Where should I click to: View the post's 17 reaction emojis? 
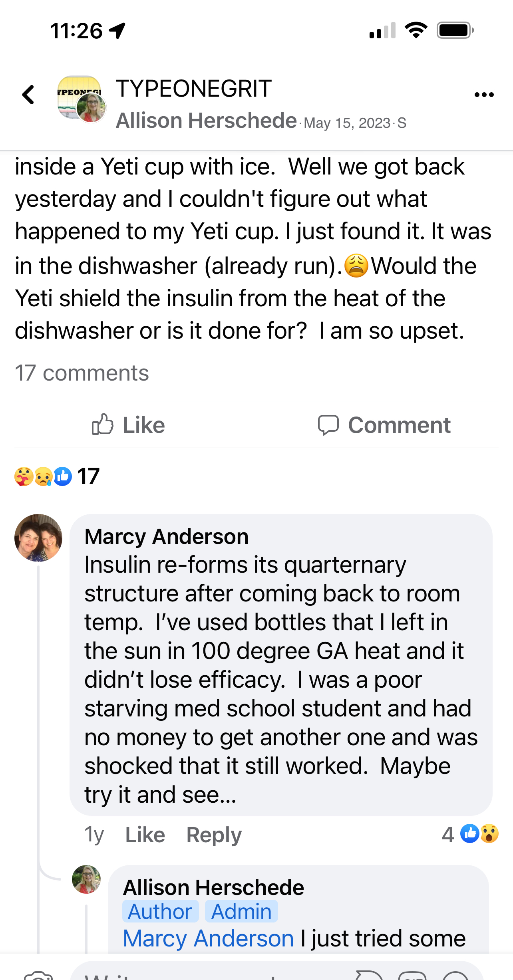tap(56, 476)
